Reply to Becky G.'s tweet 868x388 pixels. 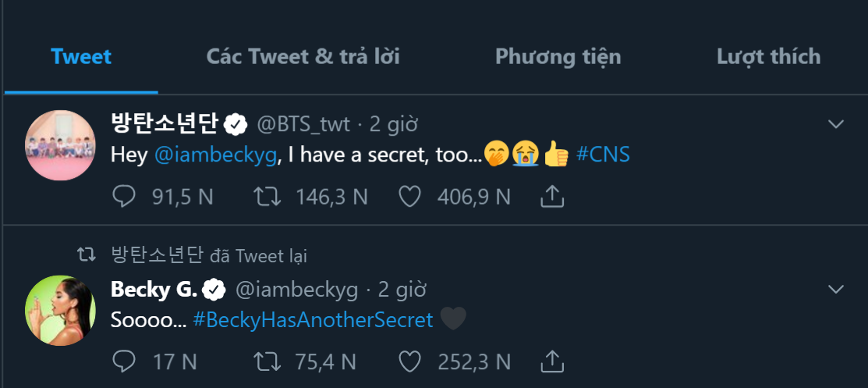[x=124, y=361]
